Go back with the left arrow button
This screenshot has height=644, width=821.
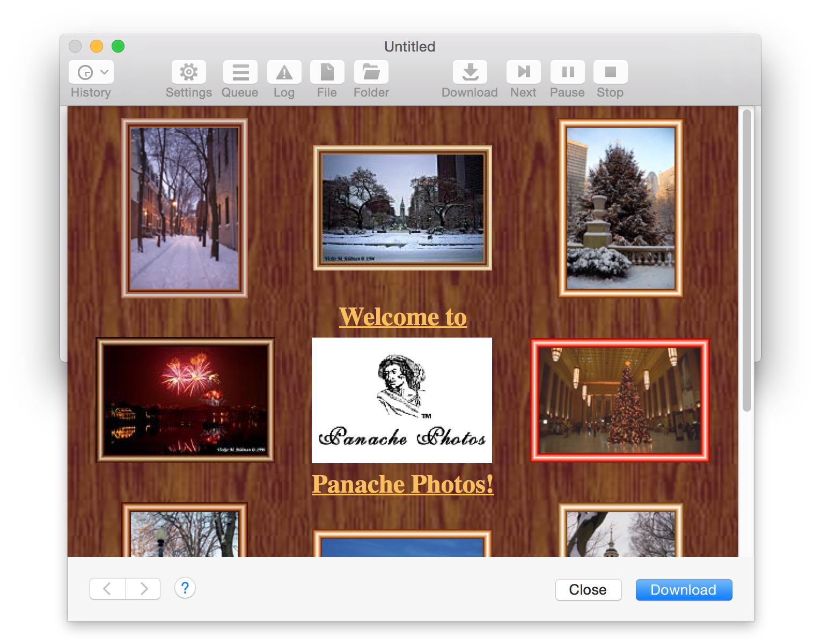(x=107, y=589)
